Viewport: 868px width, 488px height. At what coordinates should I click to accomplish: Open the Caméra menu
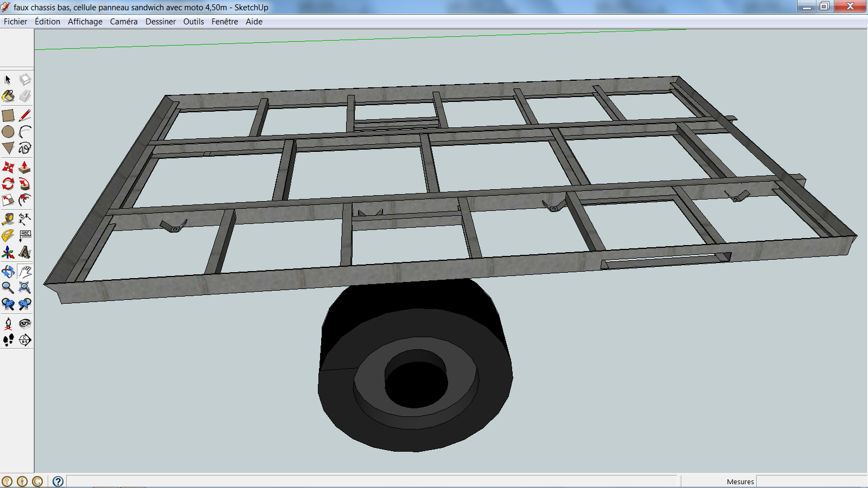click(124, 22)
